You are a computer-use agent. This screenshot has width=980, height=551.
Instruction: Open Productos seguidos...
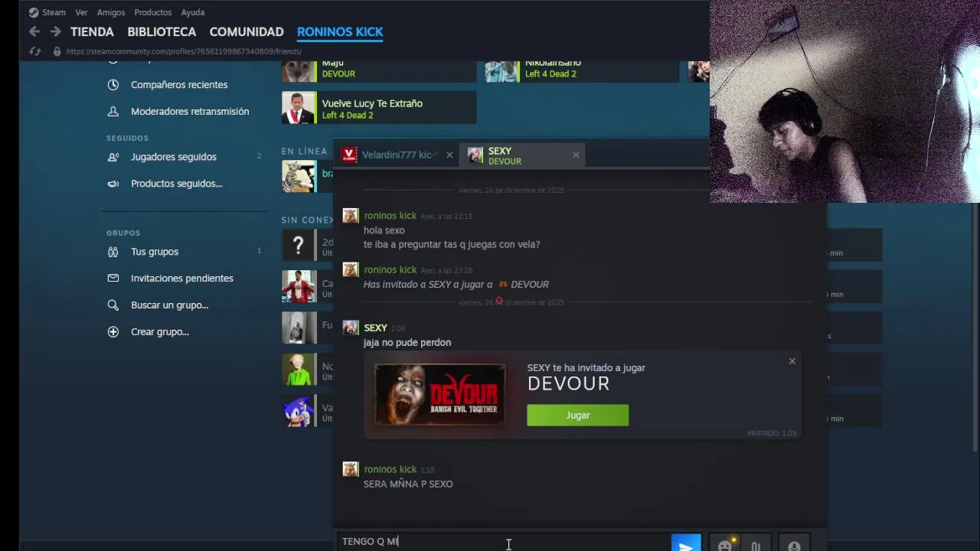point(176,184)
